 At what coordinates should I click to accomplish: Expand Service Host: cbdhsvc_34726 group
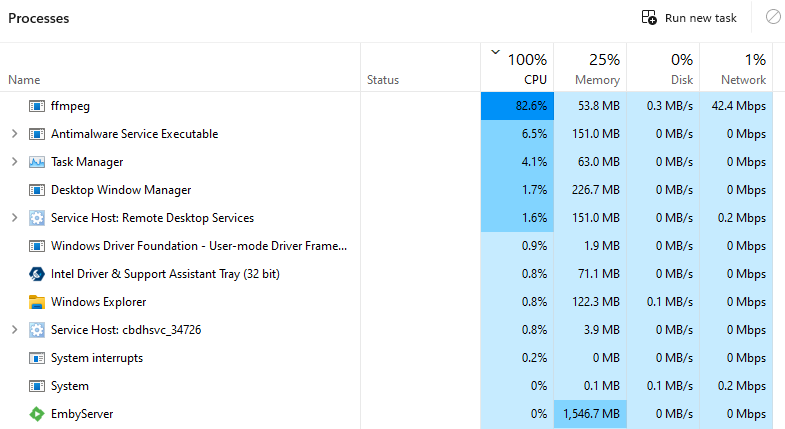pyautogui.click(x=14, y=330)
